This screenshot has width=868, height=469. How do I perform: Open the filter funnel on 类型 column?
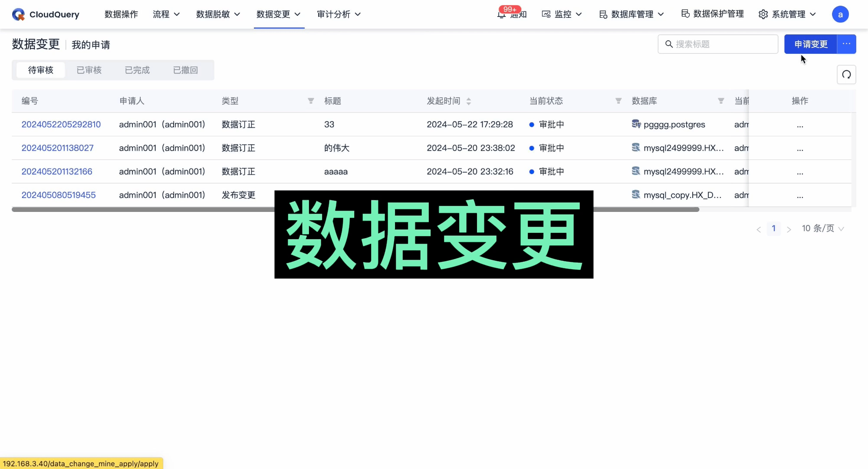311,101
